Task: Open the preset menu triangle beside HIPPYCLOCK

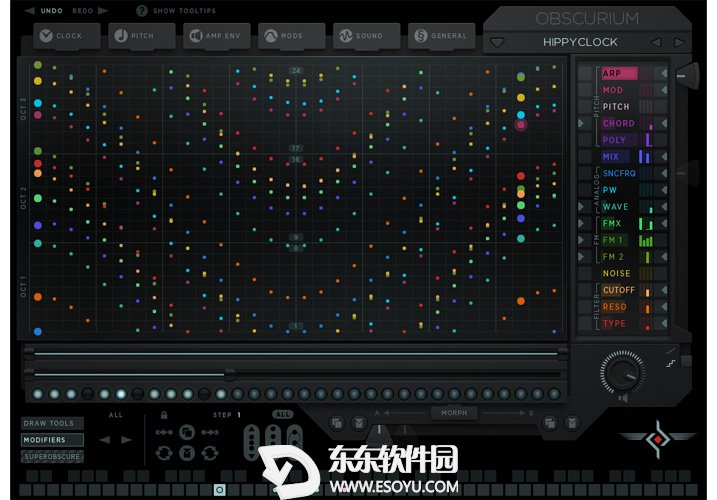Action: click(497, 43)
